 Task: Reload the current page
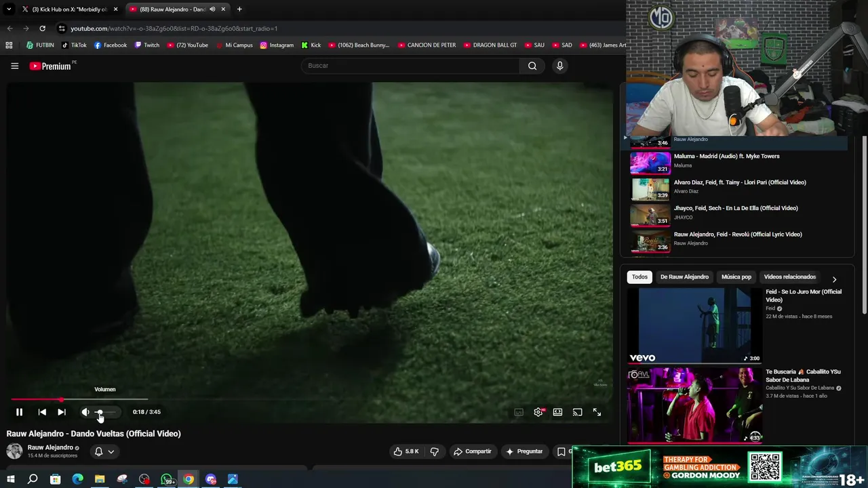pos(42,28)
